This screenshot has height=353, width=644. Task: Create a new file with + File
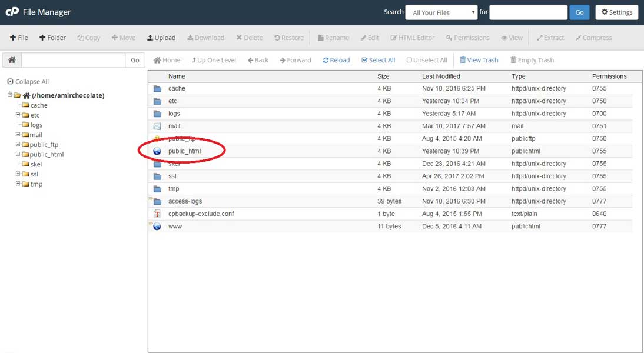tap(19, 38)
